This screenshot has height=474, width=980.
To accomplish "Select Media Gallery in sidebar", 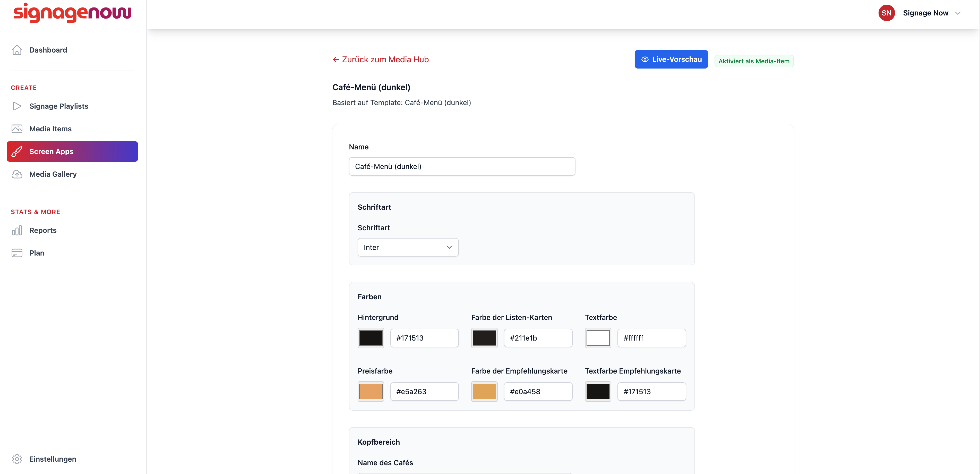I will [72, 174].
